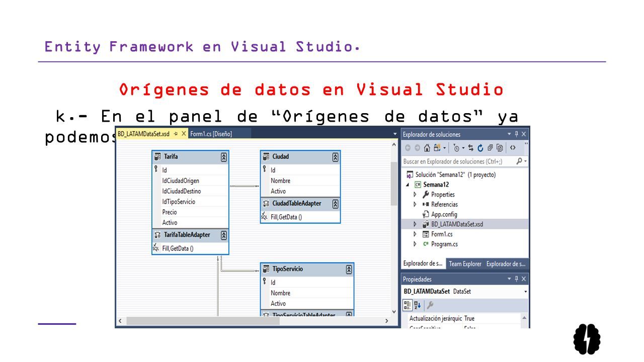644x362 pixels.
Task: Click the SQL icon of TarifaTableAdapter query
Action: coord(156,247)
